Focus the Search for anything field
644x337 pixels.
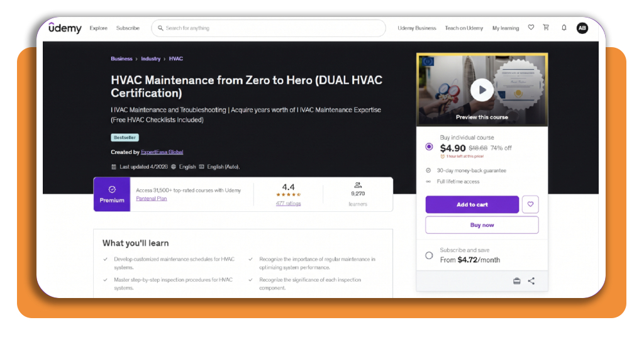coord(269,28)
